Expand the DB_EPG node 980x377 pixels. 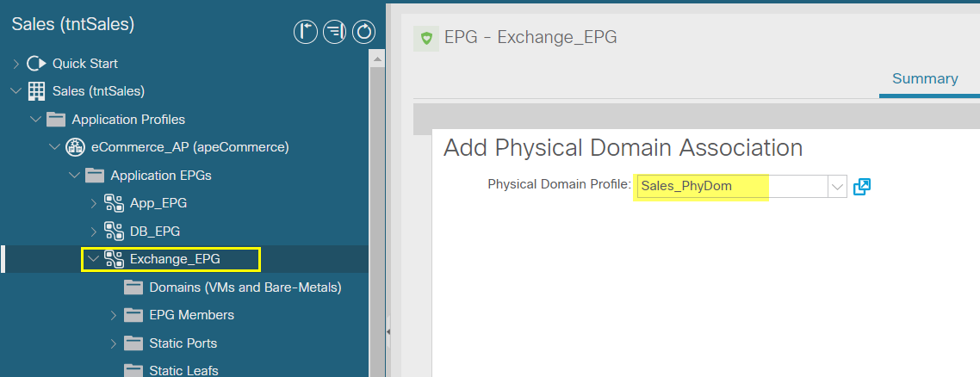tap(94, 232)
